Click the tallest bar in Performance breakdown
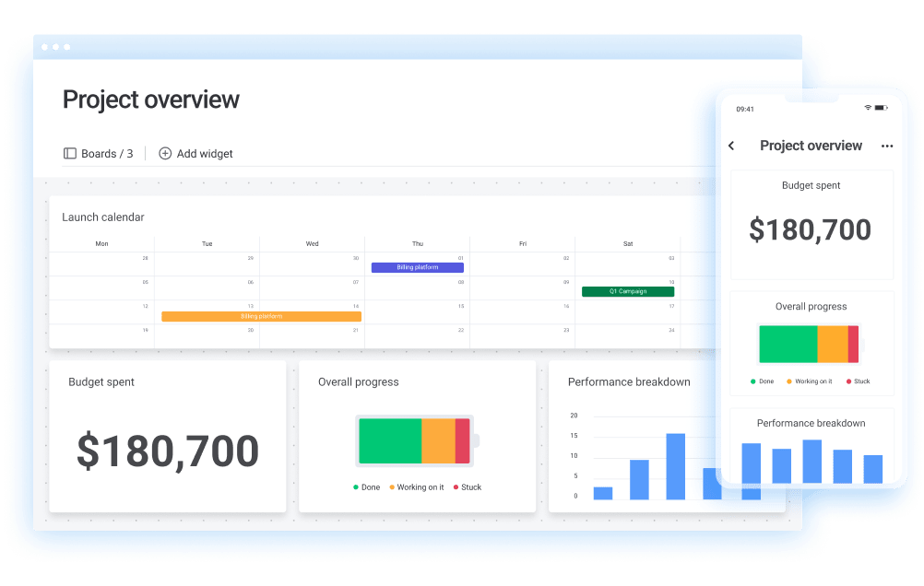This screenshot has width=924, height=586. [x=675, y=466]
